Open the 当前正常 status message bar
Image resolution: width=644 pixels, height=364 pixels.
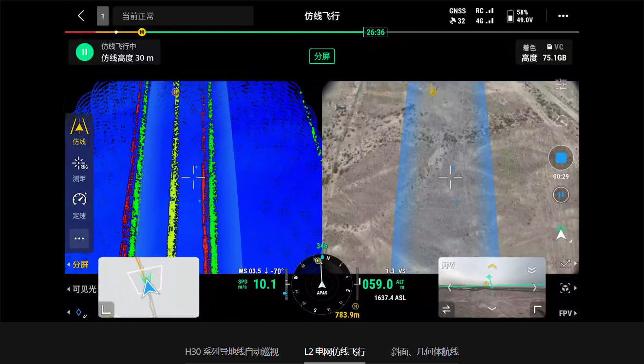pyautogui.click(x=183, y=16)
